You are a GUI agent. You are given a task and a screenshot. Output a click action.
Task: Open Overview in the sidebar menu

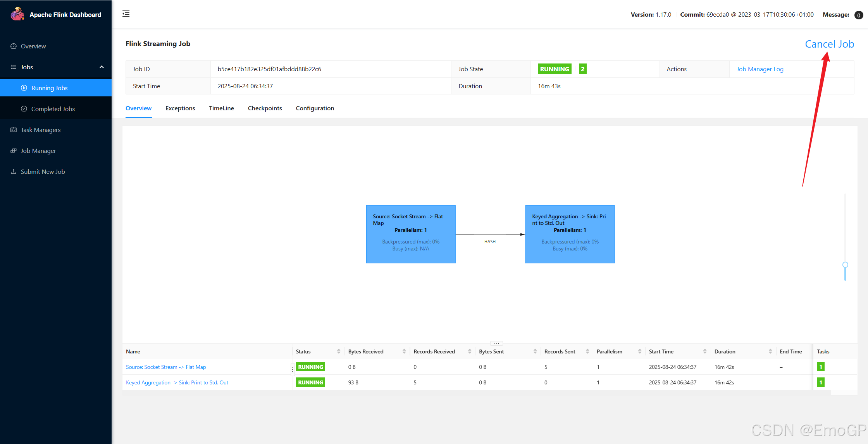pos(56,46)
